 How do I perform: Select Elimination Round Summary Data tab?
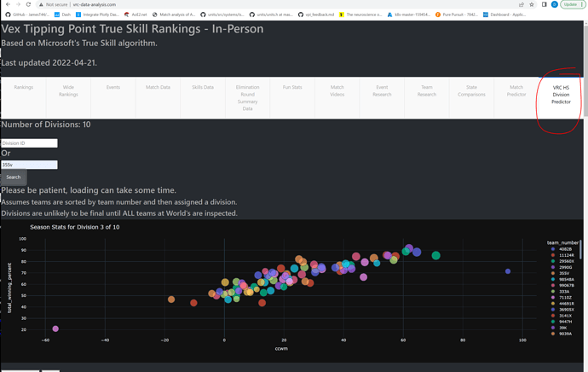[247, 97]
